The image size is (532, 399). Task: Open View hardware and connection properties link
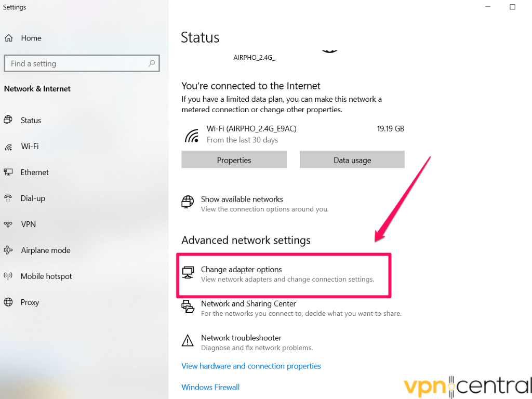251,366
